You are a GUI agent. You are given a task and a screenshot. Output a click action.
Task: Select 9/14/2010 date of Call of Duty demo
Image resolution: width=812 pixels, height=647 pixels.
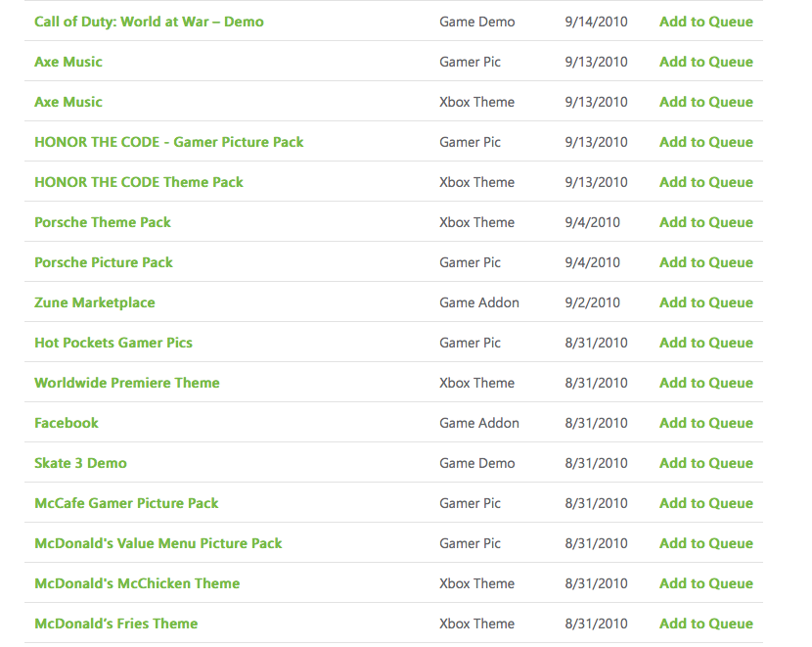coord(596,22)
